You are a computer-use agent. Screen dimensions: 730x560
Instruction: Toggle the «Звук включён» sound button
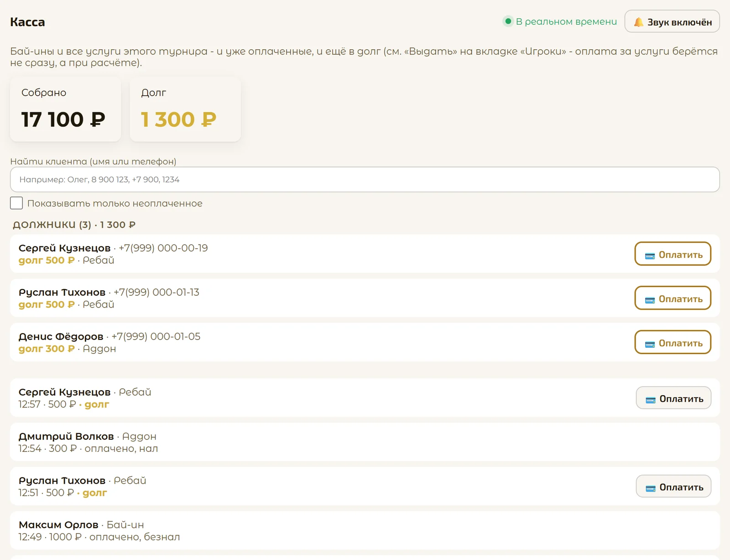point(672,21)
